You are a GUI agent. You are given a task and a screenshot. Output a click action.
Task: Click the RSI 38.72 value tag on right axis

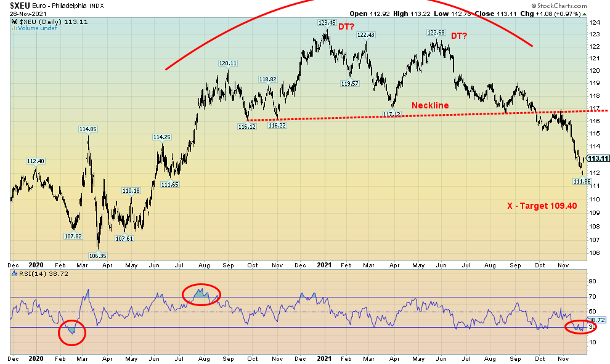596,321
